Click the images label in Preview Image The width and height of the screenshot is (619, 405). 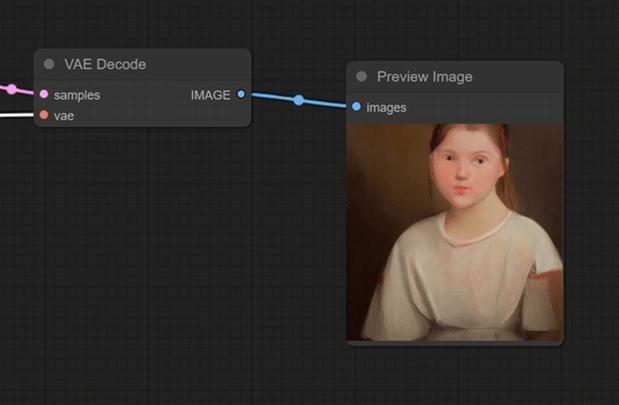[x=386, y=107]
